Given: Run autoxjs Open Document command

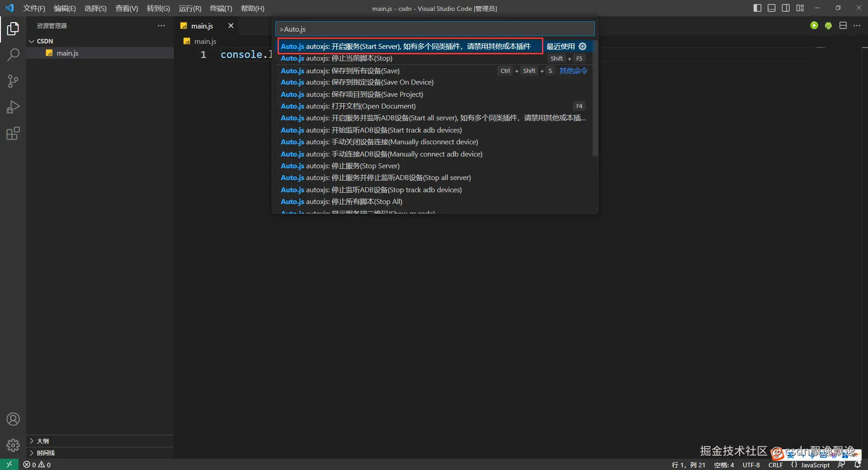Looking at the screenshot, I should (434, 106).
